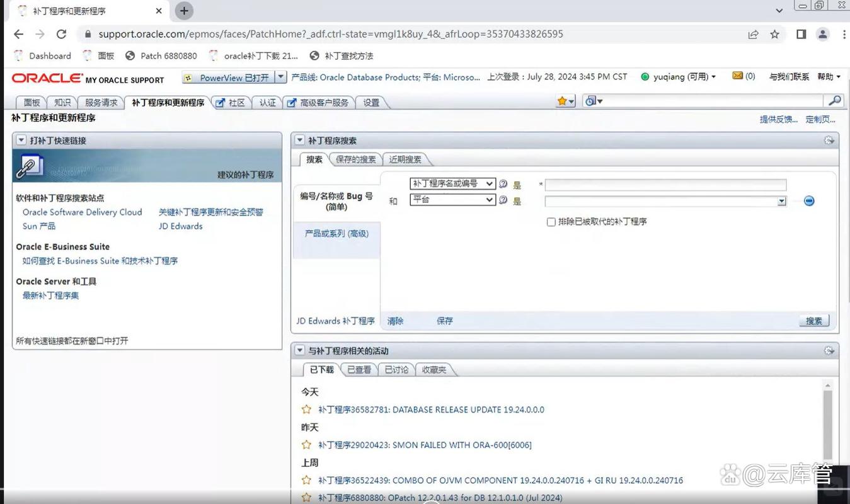Click the patch name or number input field

coord(665,185)
